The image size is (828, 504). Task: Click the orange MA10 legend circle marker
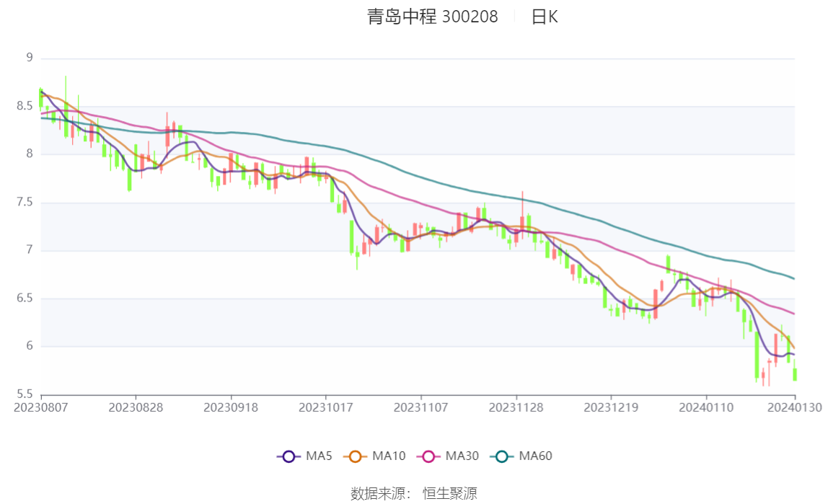(355, 456)
